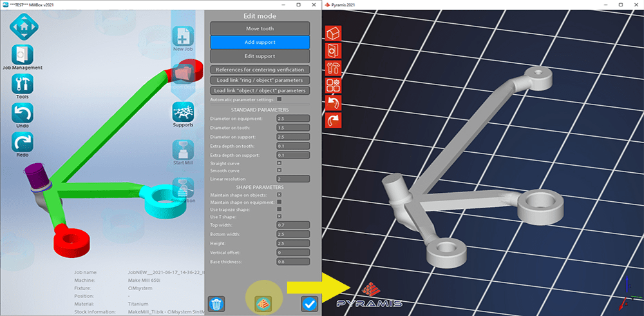Click Diameter on support field
This screenshot has height=316, width=644.
[293, 137]
